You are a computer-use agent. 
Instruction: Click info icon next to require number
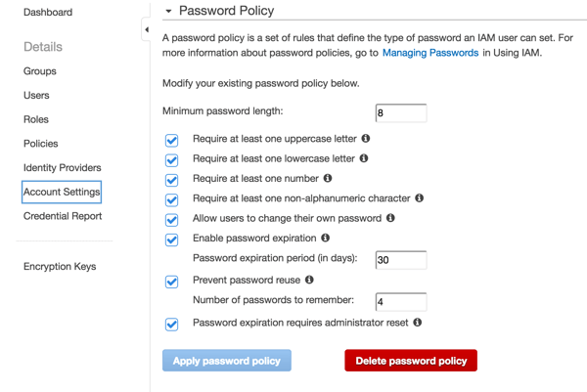coord(328,178)
